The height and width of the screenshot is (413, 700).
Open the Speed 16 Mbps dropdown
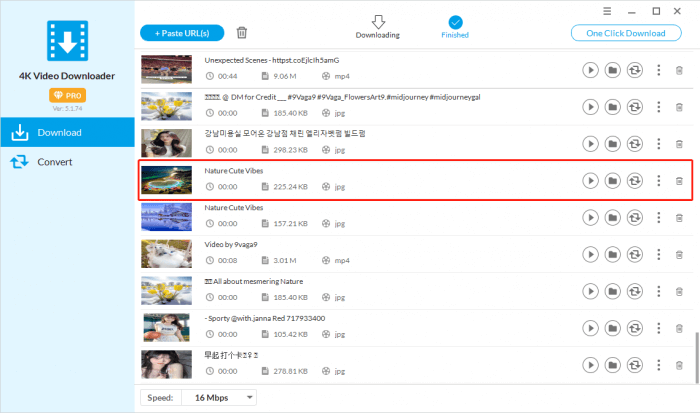click(x=220, y=397)
